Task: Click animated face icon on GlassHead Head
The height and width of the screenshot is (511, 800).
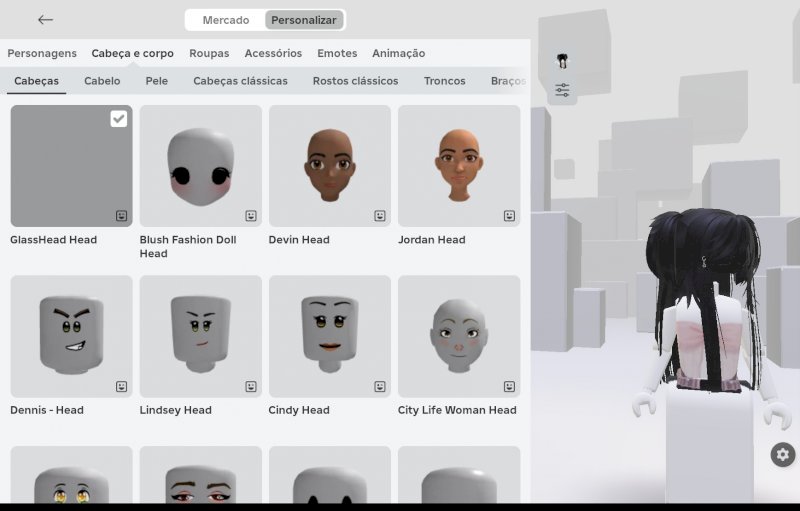Action: (121, 216)
